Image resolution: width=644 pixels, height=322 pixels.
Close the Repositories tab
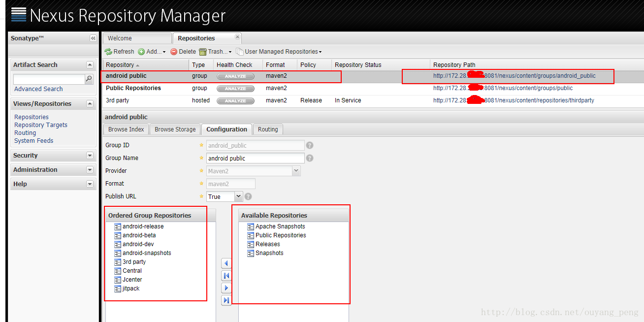coord(237,37)
